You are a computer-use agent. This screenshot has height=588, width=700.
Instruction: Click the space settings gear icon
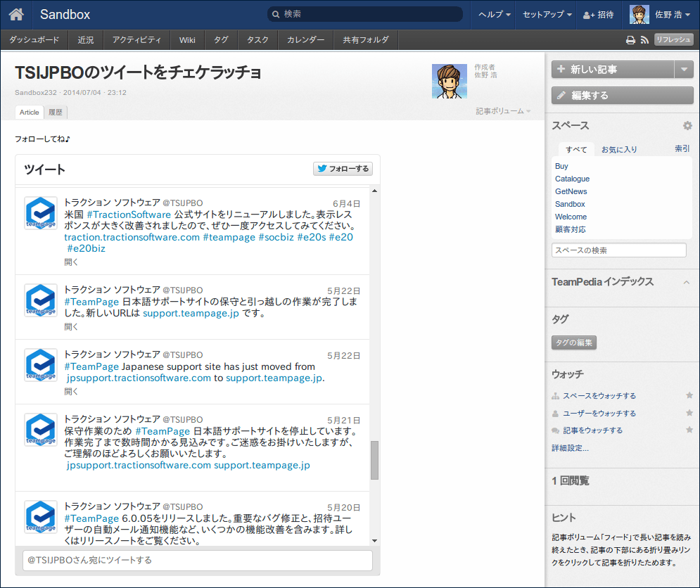click(x=687, y=126)
